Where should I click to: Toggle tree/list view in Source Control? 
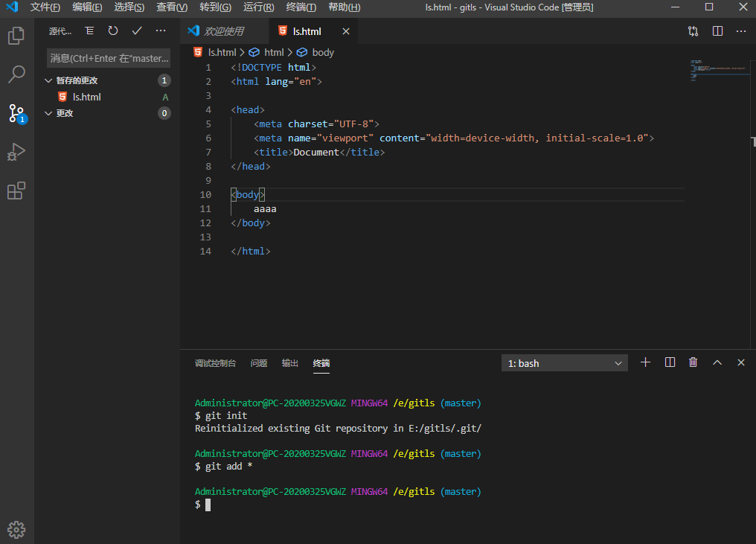[x=89, y=31]
